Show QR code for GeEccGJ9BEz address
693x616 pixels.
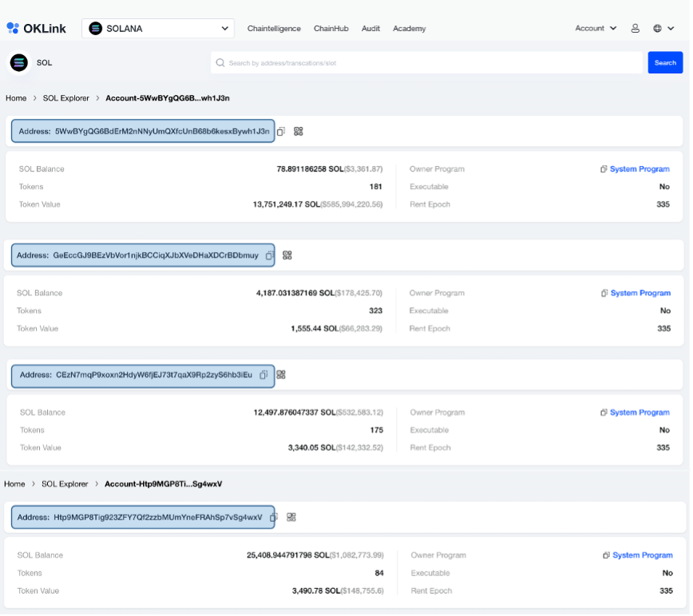pyautogui.click(x=287, y=255)
